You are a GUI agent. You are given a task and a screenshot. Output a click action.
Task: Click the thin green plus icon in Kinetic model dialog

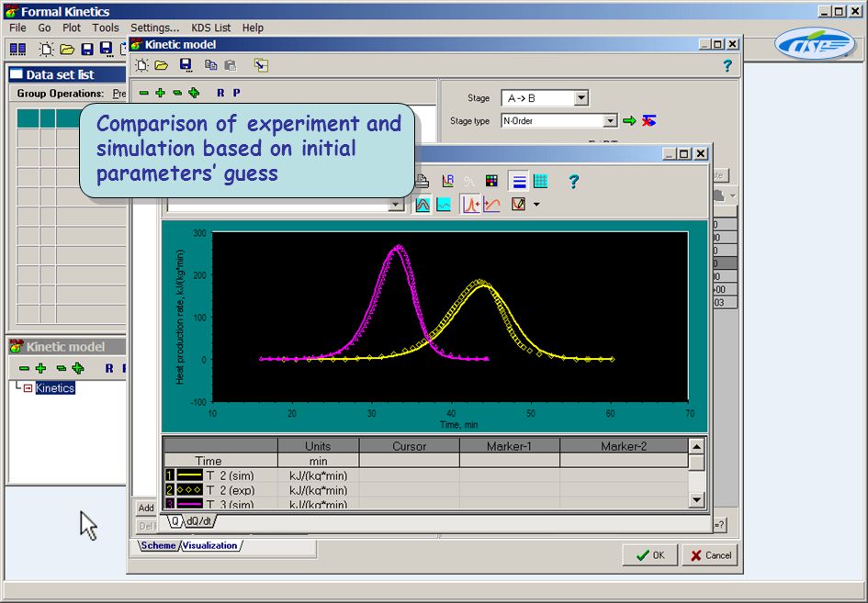click(x=160, y=93)
